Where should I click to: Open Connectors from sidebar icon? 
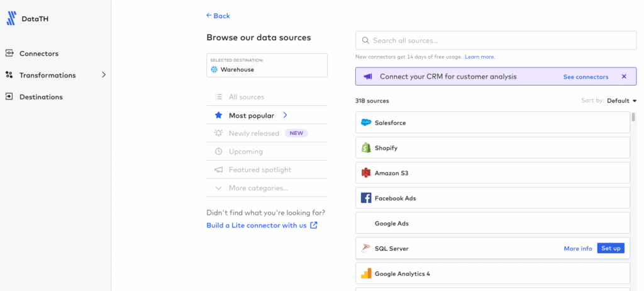click(9, 54)
